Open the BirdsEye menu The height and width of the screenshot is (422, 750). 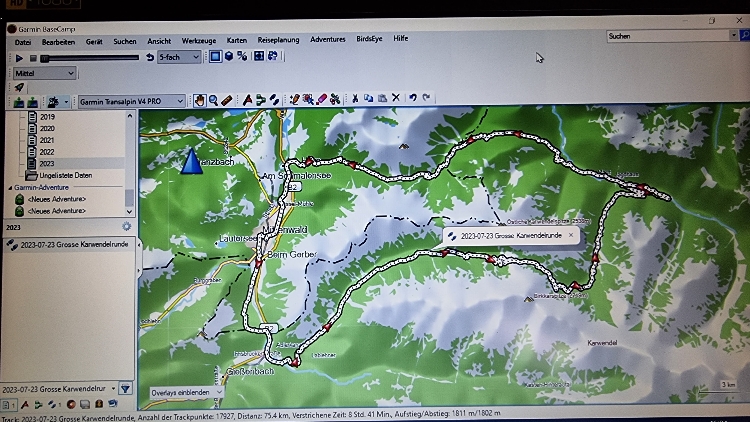(x=369, y=39)
